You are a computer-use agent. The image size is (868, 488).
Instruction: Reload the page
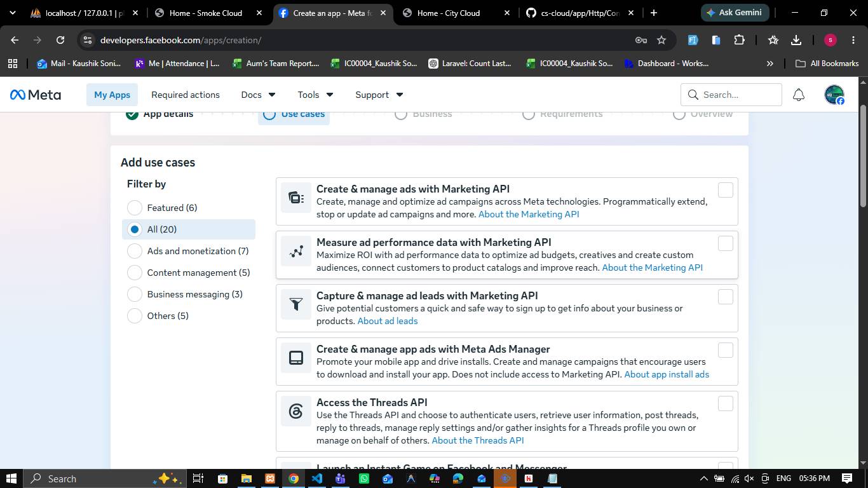point(60,40)
